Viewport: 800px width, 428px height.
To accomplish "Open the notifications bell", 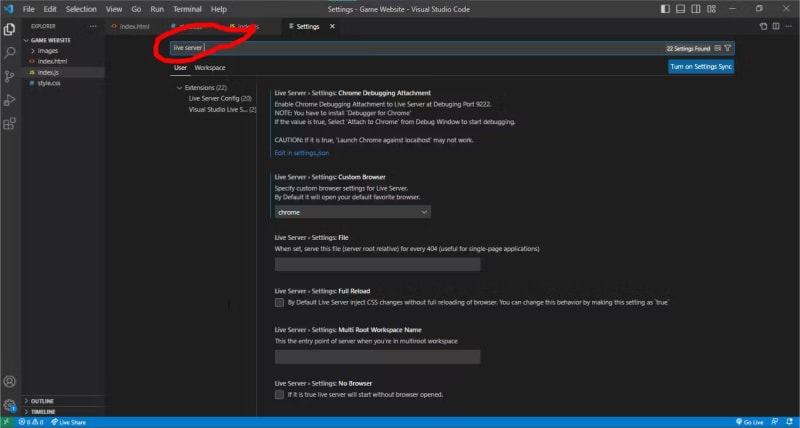I will 789,422.
